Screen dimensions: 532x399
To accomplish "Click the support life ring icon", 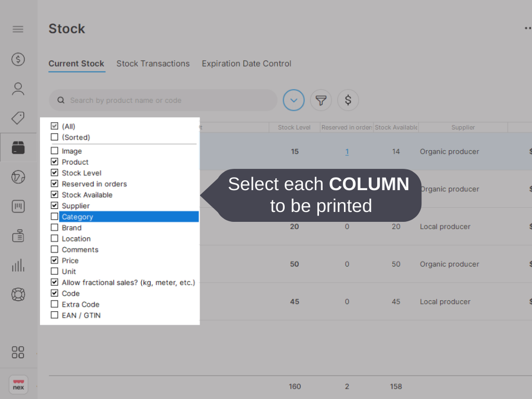I will point(18,294).
